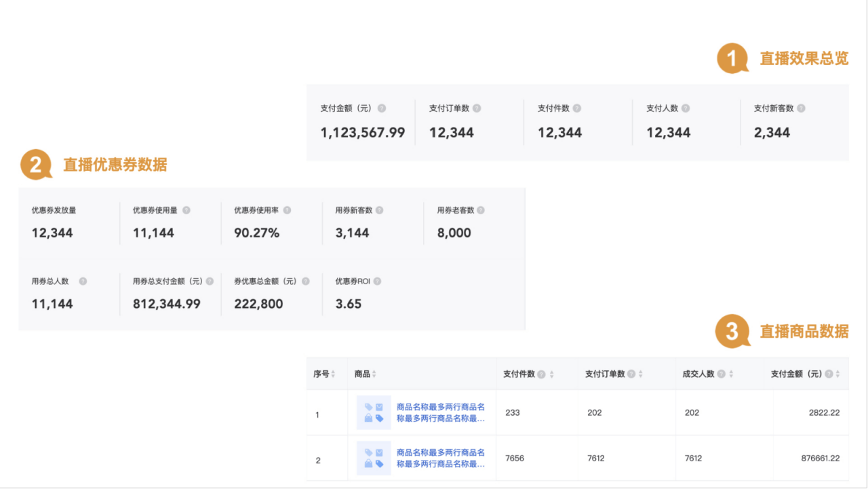The width and height of the screenshot is (868, 489).
Task: Click the number 2 badge 直播优惠券数据
Action: point(35,165)
